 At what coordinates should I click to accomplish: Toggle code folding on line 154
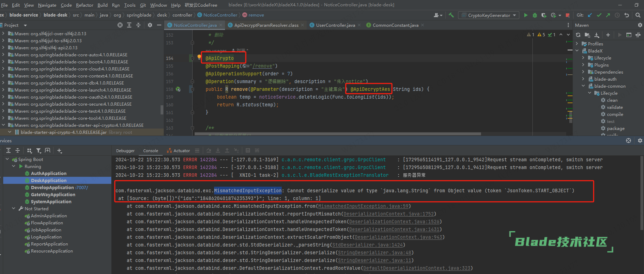click(192, 58)
